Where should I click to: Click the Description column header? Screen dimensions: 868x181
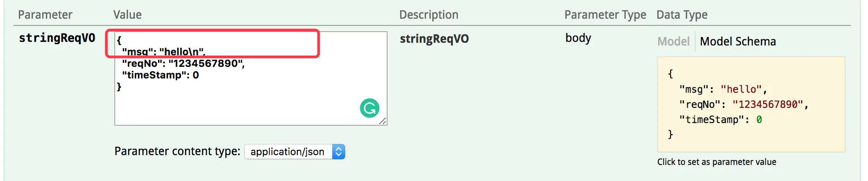[x=429, y=15]
